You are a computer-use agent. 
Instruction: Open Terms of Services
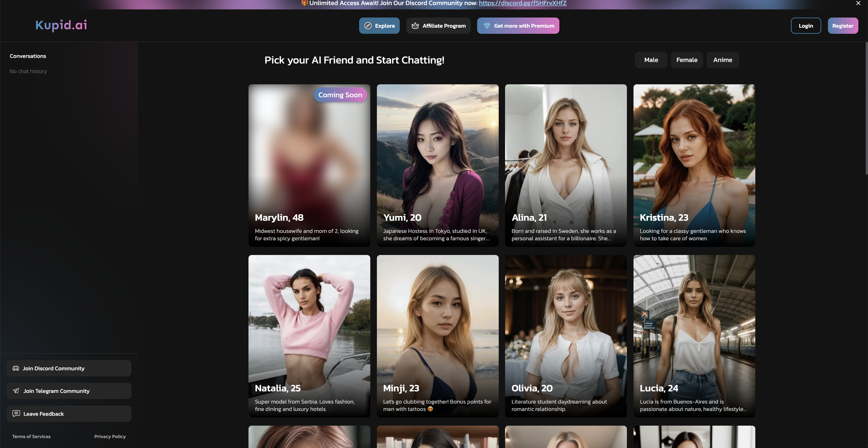tap(31, 436)
